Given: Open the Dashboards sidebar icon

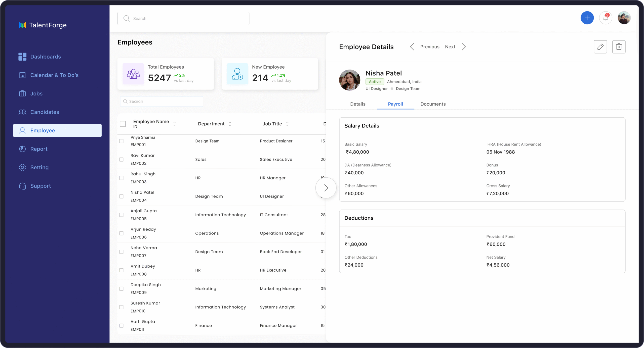Looking at the screenshot, I should coord(22,57).
